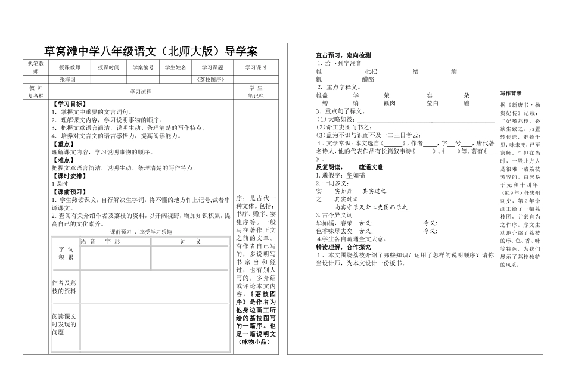Click the caption 课前预习，享受学习乐趣
Image resolution: width=566 pixels, height=392 pixels.
click(x=141, y=232)
